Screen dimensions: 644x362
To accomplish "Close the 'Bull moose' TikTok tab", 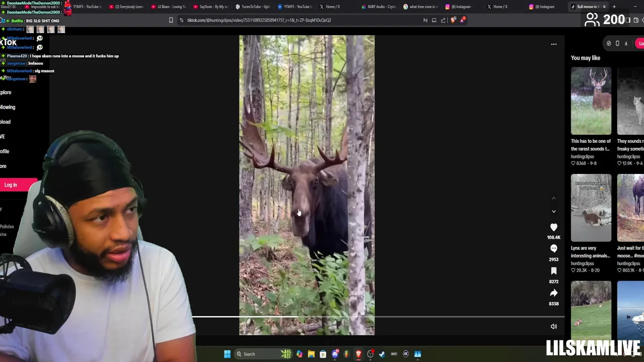I will [604, 7].
